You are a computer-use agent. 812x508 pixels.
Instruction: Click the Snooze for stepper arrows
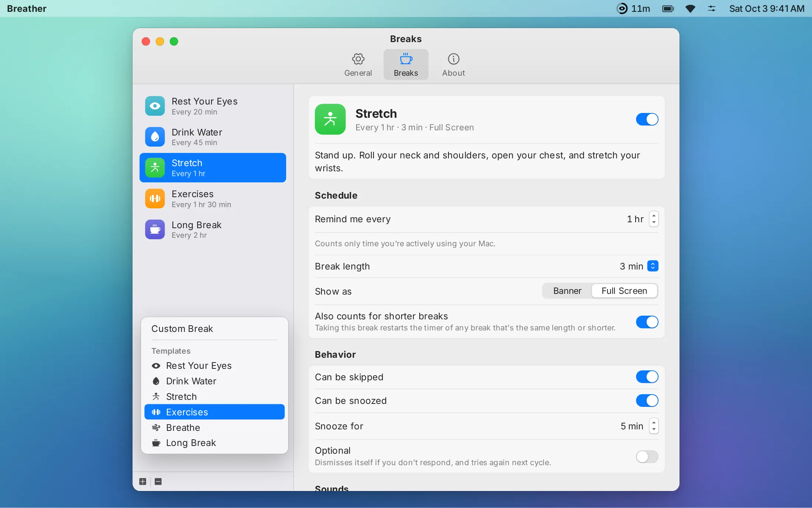pyautogui.click(x=654, y=426)
